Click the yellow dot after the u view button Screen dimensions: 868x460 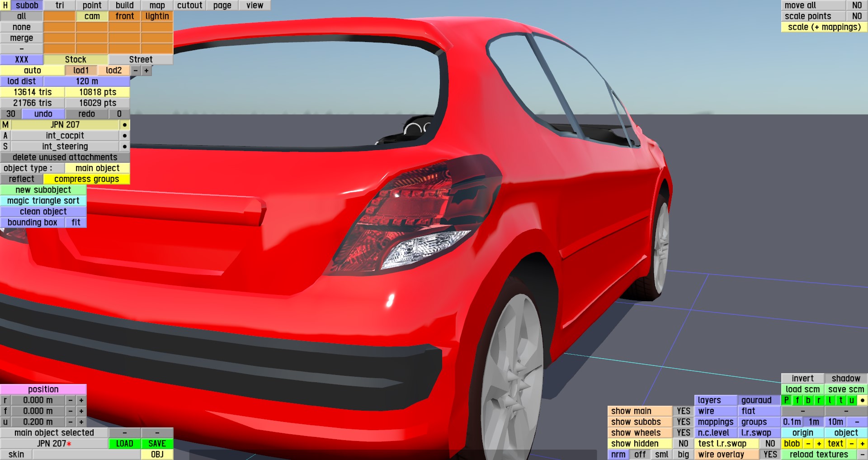coord(862,400)
